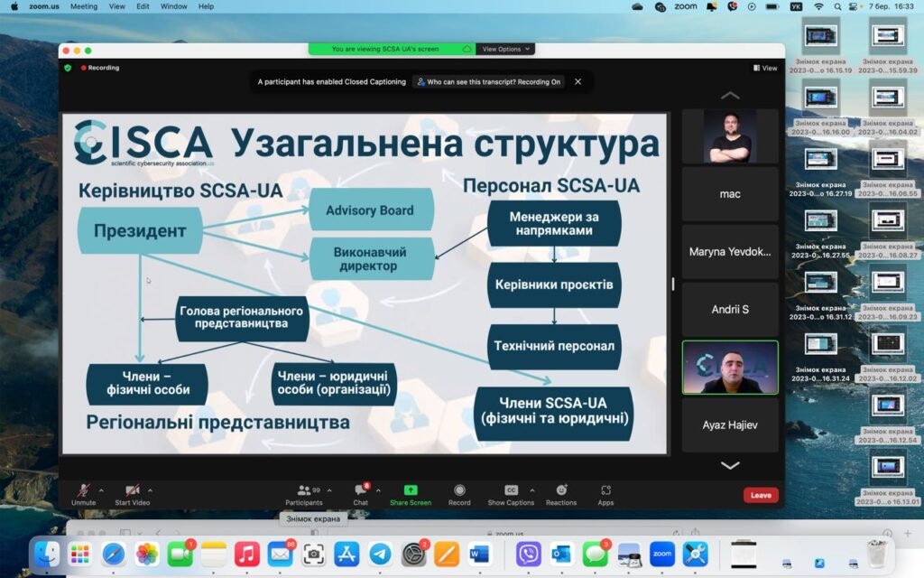The width and height of the screenshot is (924, 578).
Task: Show next participants with down chevron
Action: [x=730, y=465]
